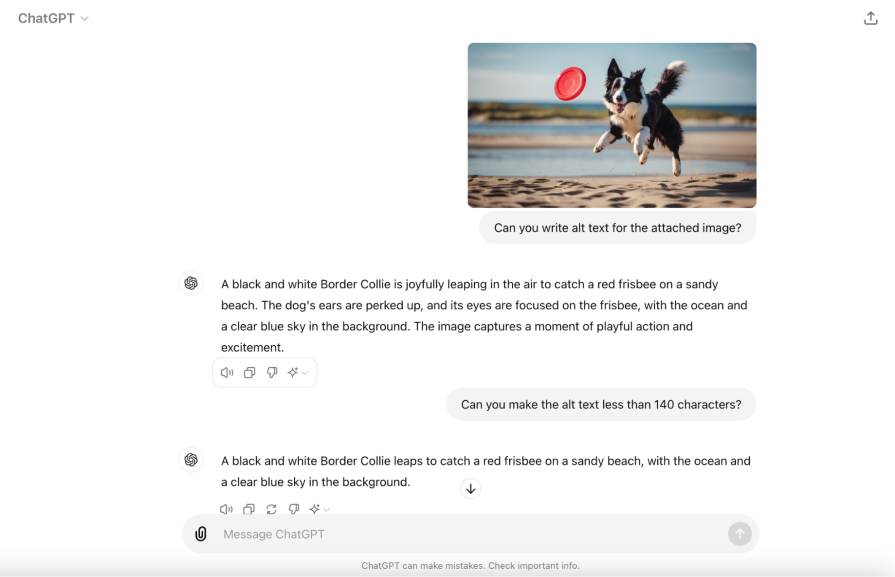Click the send message arrow button
Screen dimensions: 895x577
coord(740,534)
